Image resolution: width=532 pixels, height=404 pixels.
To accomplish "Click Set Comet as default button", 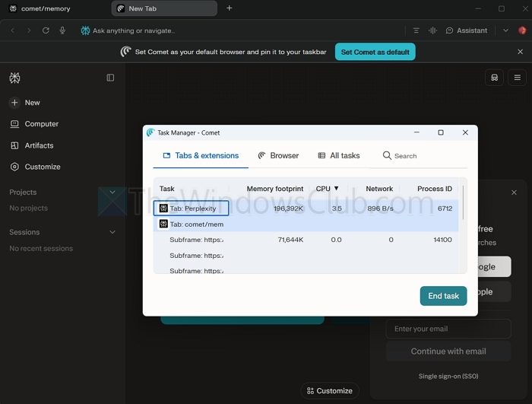I will (x=375, y=52).
